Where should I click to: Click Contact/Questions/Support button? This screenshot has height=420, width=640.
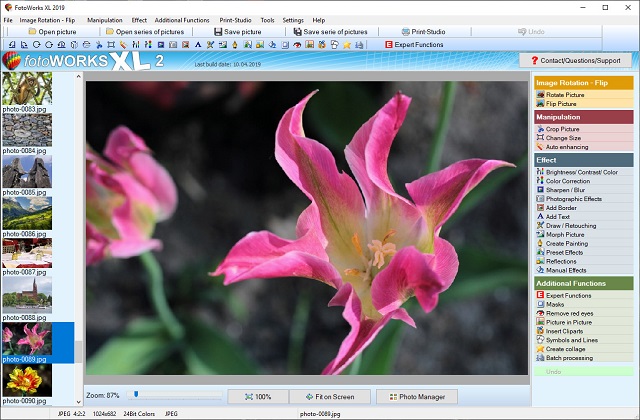point(582,61)
